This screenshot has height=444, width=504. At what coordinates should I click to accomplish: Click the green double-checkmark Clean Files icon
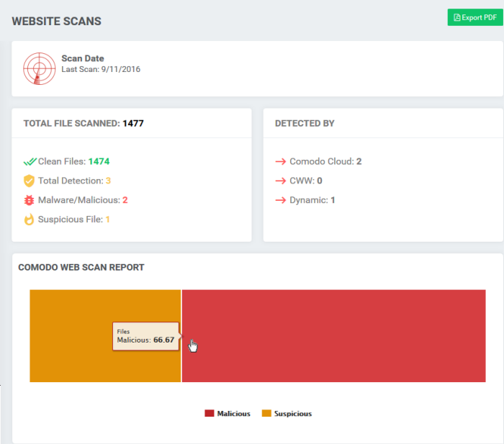coord(30,162)
